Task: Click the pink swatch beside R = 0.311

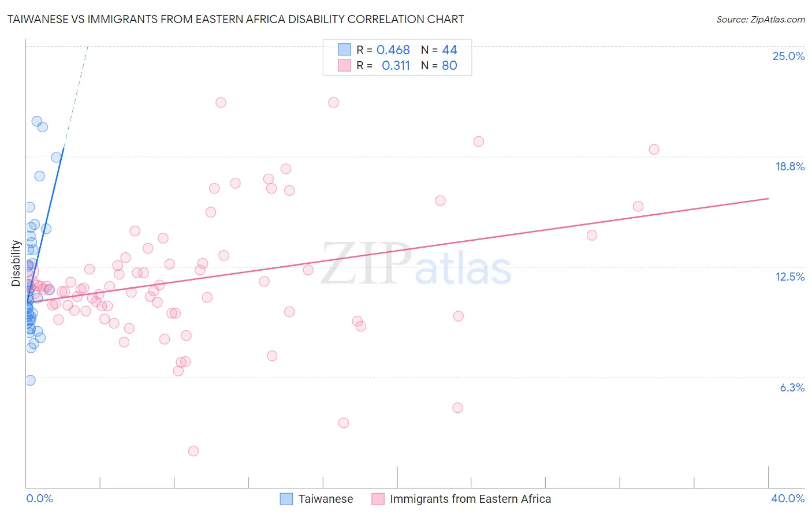Action: pos(344,65)
